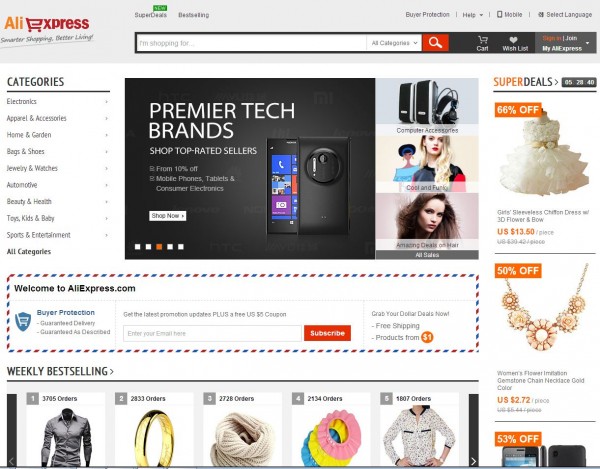Viewport: 600px width, 469px height.
Task: Expand the Help dropdown menu
Action: [x=473, y=15]
